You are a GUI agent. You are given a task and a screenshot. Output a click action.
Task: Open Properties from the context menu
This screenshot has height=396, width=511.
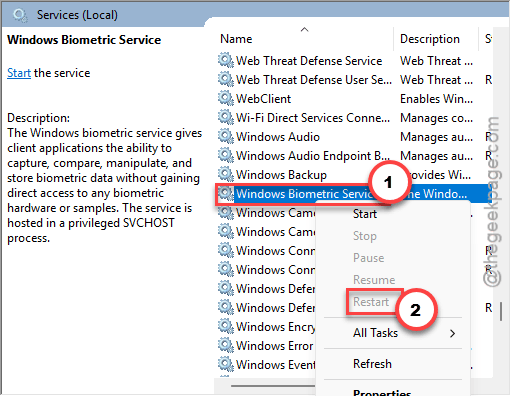click(x=382, y=392)
